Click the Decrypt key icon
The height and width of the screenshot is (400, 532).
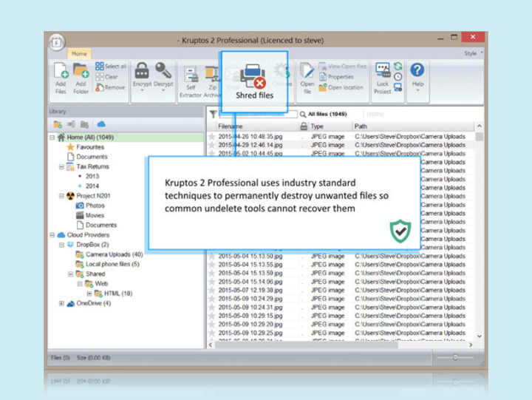(x=163, y=72)
